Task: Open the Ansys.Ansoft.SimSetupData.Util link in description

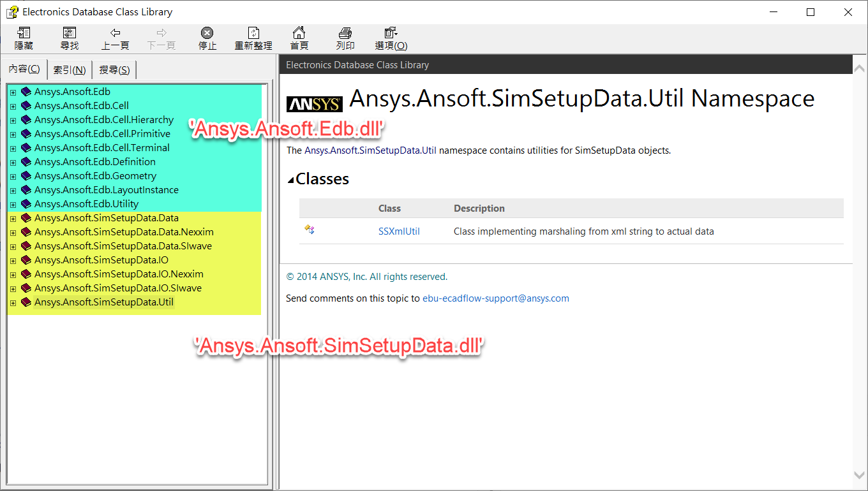Action: coord(370,150)
